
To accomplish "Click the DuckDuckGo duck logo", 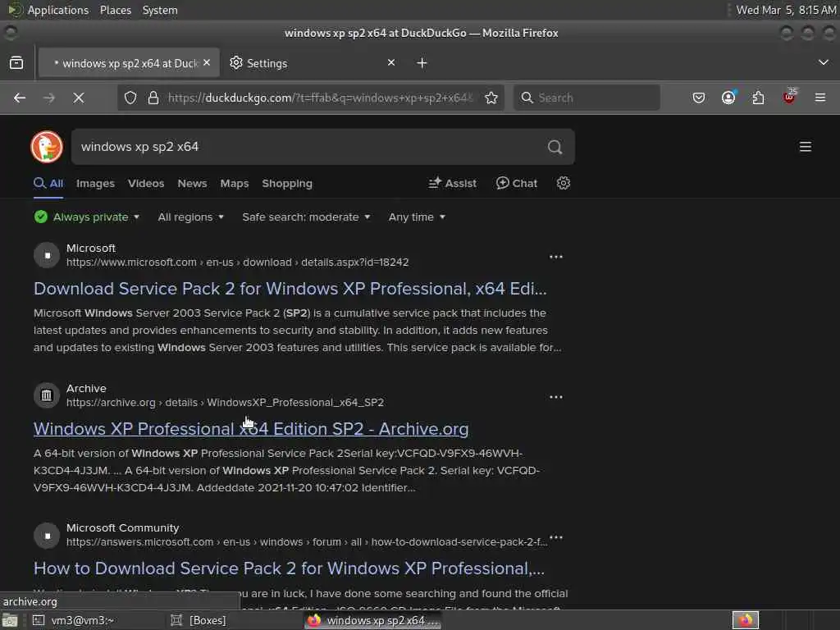I will [47, 146].
